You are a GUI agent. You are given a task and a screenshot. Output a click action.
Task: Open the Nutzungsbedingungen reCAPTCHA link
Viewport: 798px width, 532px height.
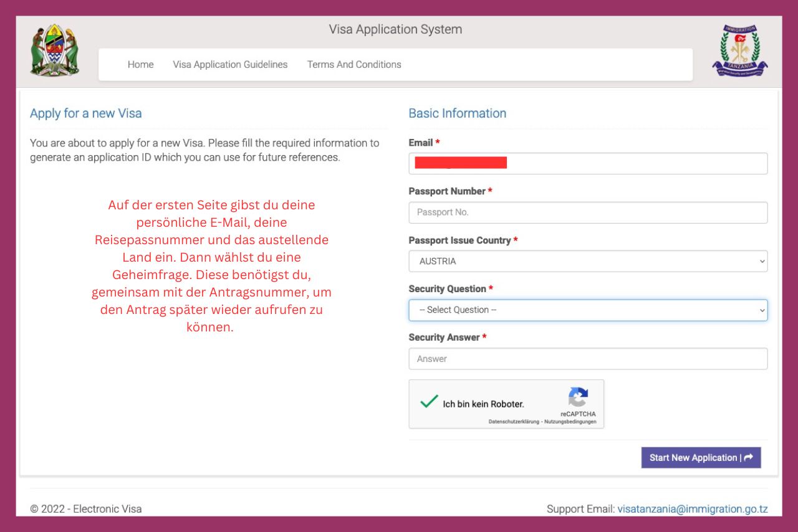[570, 422]
